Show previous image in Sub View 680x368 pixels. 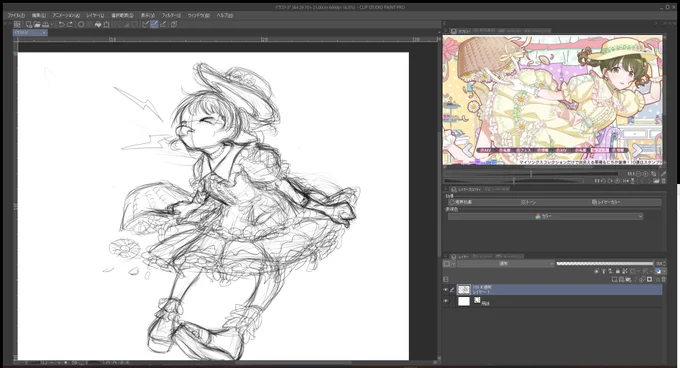pyautogui.click(x=642, y=181)
